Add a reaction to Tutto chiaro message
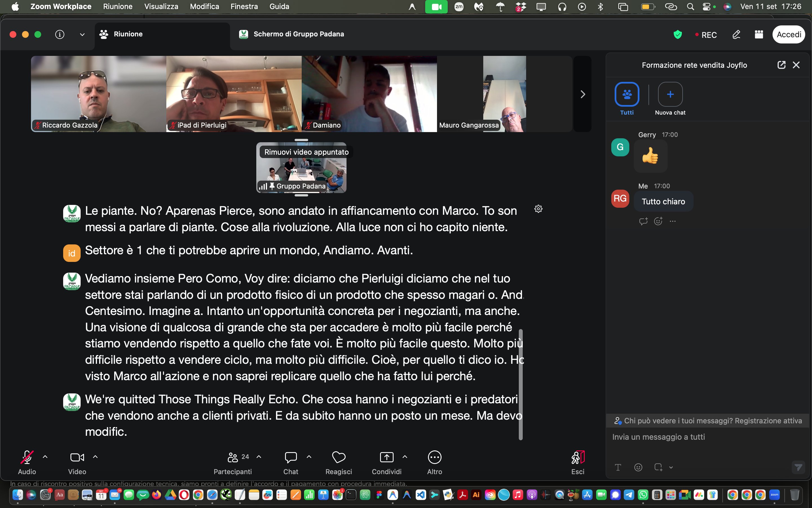812x508 pixels. (x=658, y=221)
